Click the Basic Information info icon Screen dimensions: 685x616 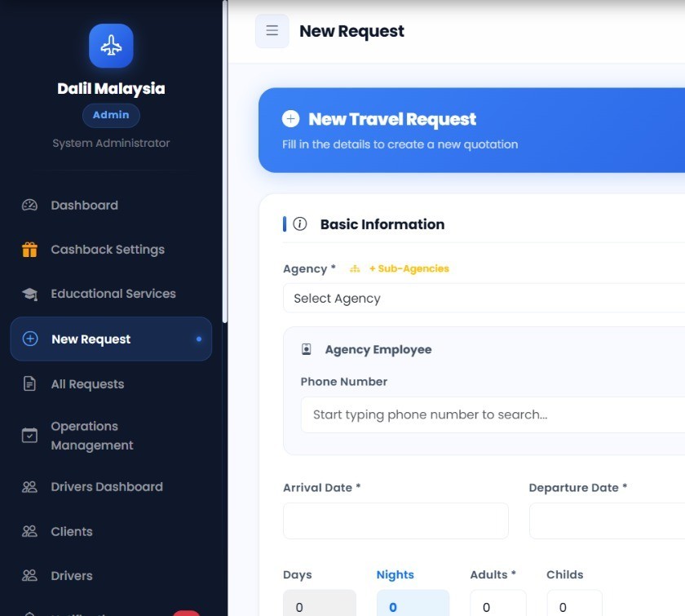click(300, 224)
